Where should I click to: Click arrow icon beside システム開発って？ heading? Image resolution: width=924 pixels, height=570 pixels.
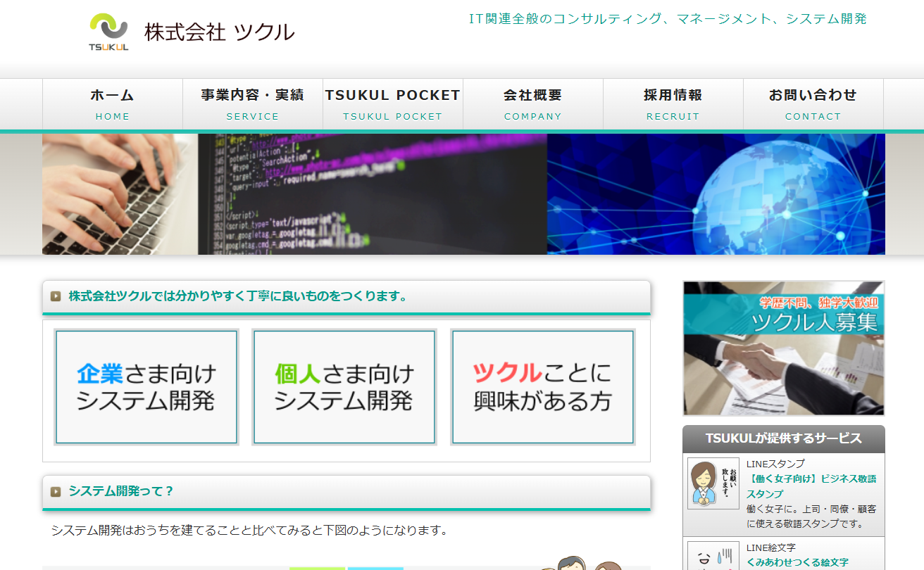(x=56, y=492)
